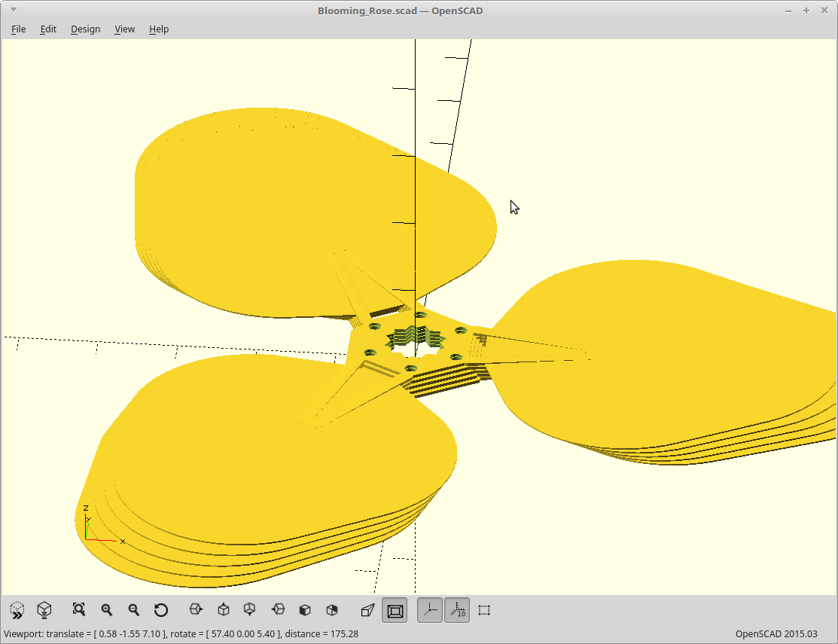Open the Edit menu
Viewport: 838px width, 644px height.
click(48, 29)
